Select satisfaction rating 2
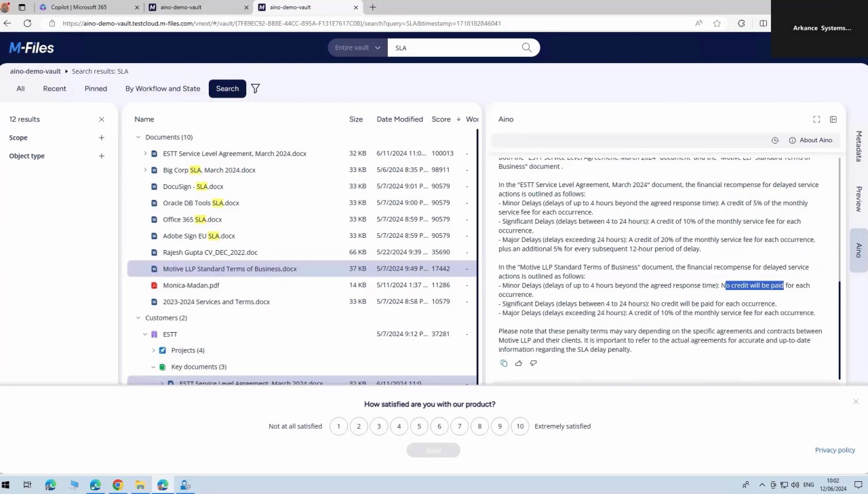Viewport: 868px width, 494px height. [359, 426]
